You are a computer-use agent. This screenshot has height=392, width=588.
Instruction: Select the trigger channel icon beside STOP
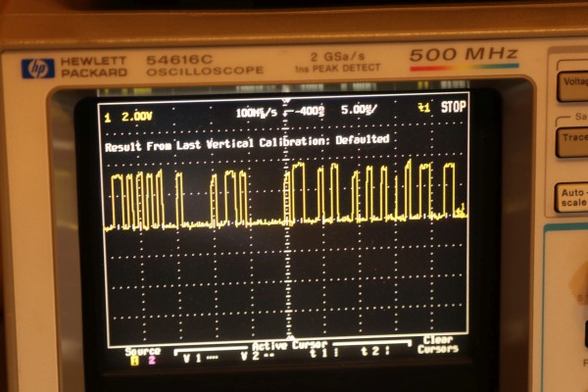coord(423,108)
